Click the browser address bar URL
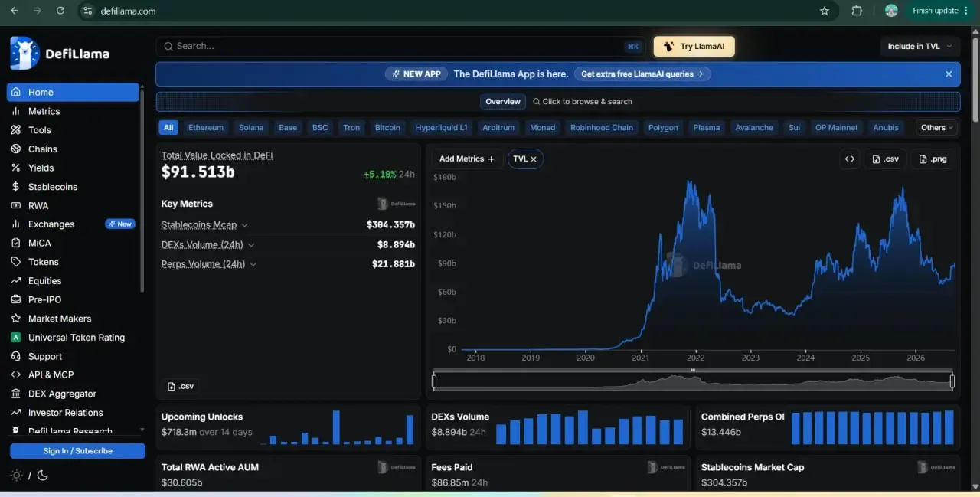 tap(128, 11)
